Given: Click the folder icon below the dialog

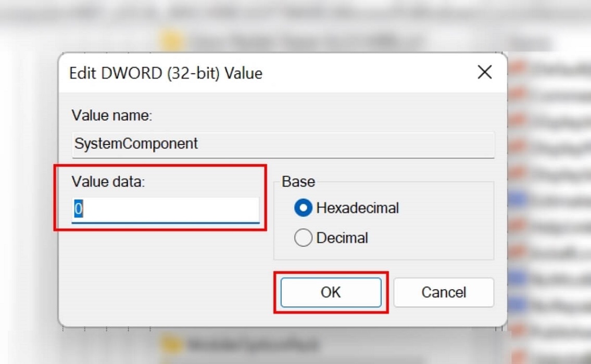Looking at the screenshot, I should point(169,344).
